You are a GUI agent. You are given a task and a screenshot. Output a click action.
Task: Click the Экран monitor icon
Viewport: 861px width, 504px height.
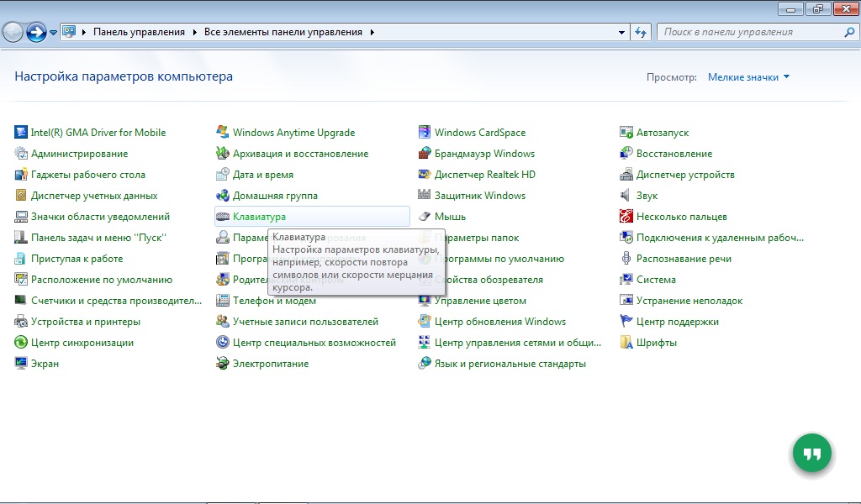(x=21, y=364)
